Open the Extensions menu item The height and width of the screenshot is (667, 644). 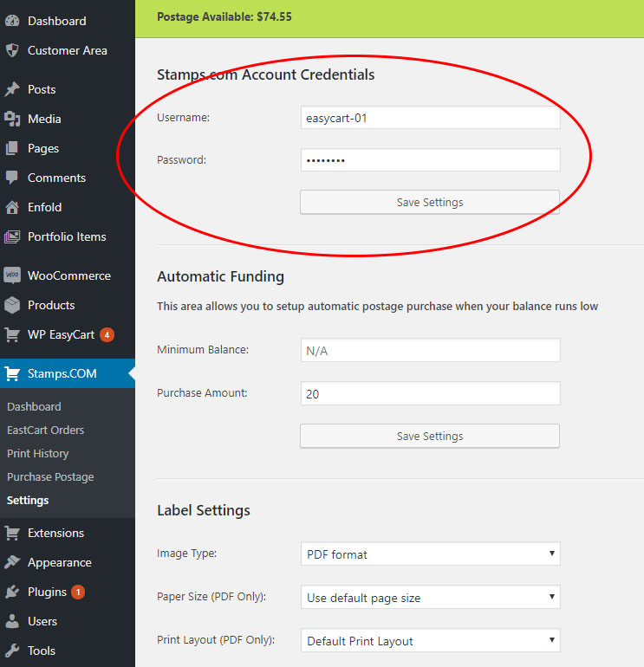coord(55,533)
